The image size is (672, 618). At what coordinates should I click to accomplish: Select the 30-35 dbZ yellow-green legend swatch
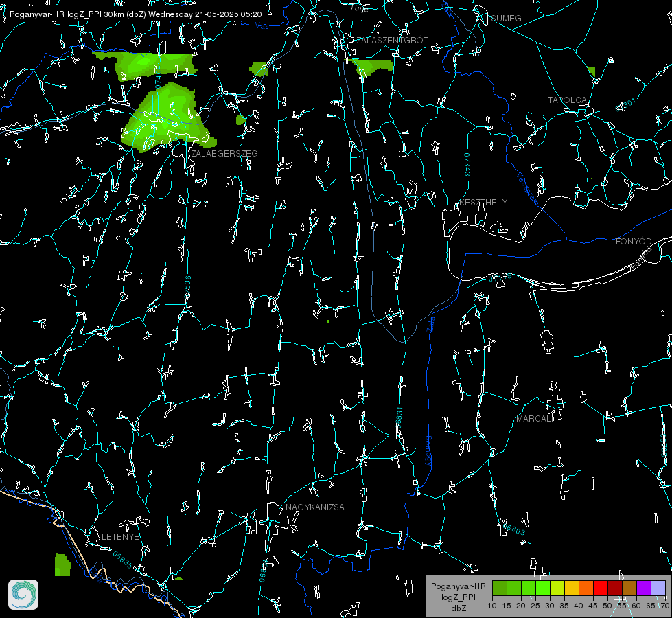557,588
